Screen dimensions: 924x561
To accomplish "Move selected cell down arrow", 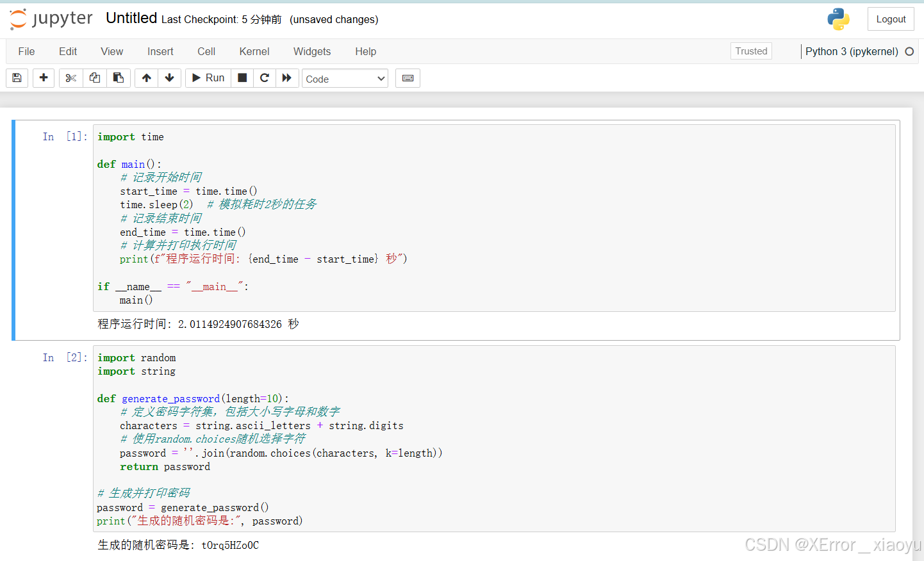I will pos(170,78).
